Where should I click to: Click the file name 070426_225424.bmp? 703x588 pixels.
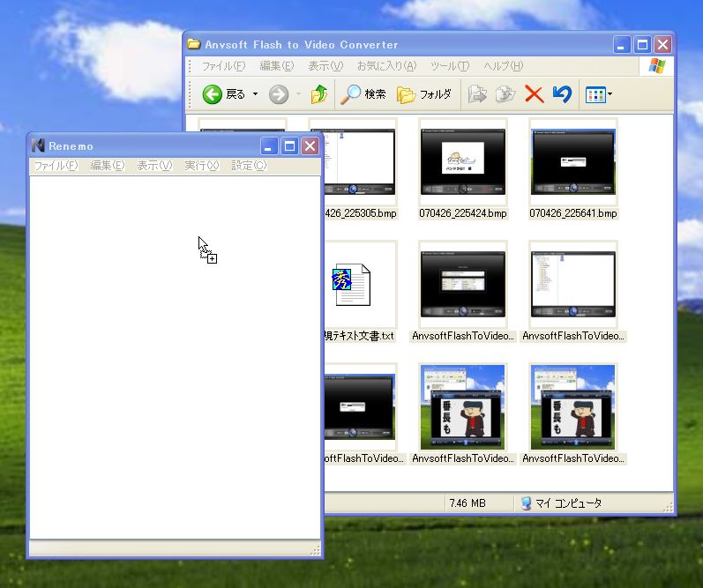click(463, 213)
